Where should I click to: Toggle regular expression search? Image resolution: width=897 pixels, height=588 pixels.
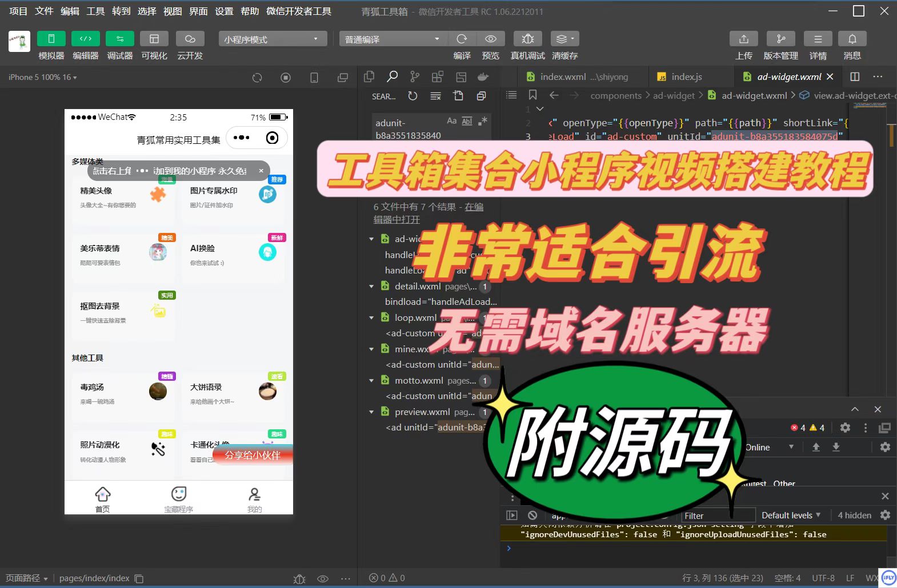coord(483,121)
